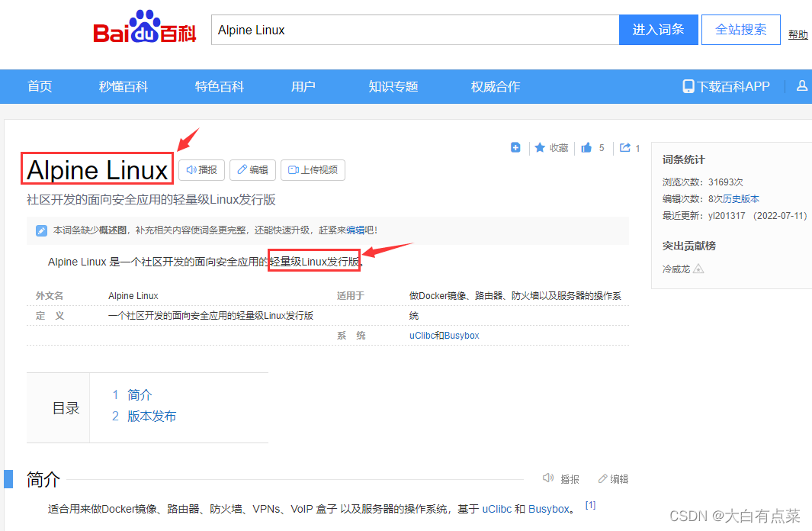Open the 权威合作 navigation item
This screenshot has height=531, width=812.
[x=495, y=86]
